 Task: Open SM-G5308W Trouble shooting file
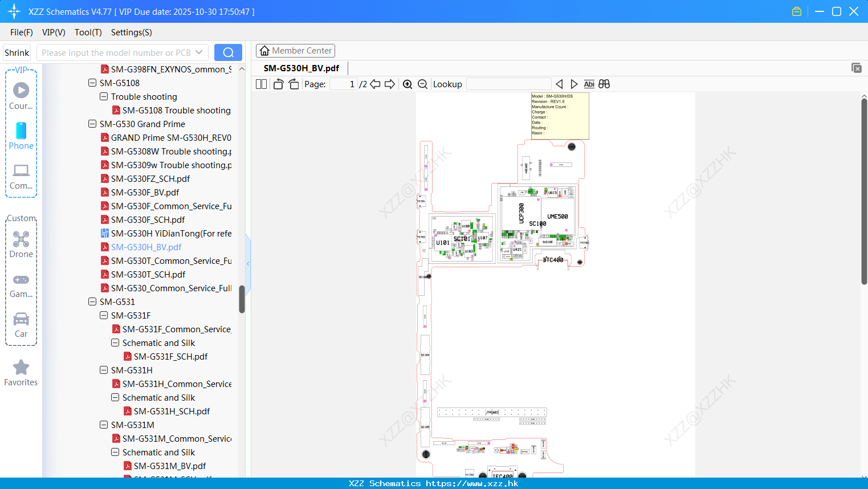tap(171, 151)
